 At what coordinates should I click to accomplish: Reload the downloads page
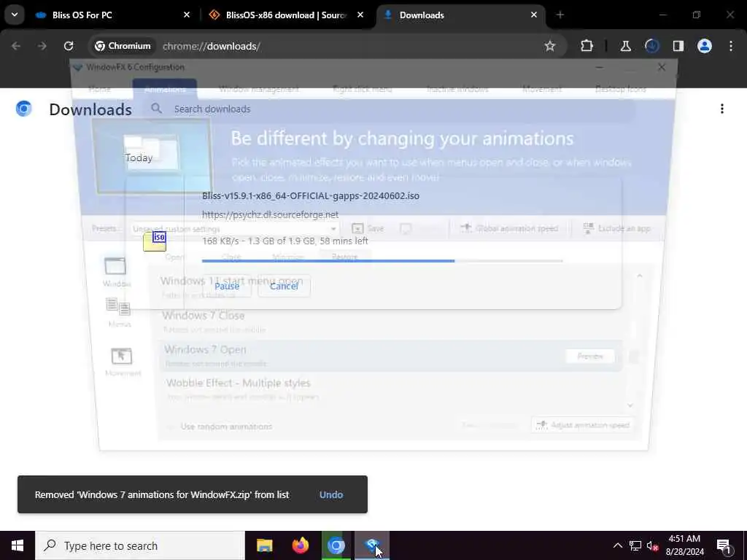point(69,46)
